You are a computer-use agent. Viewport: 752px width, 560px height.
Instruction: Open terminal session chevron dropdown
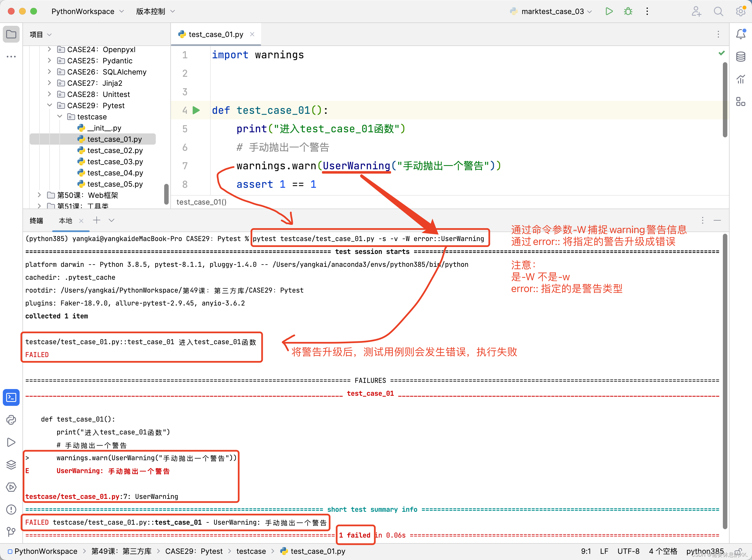tap(111, 220)
